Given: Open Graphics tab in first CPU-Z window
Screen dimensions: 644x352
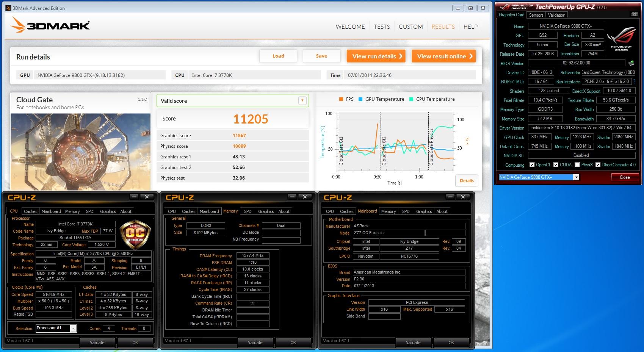Looking at the screenshot, I should 108,211.
